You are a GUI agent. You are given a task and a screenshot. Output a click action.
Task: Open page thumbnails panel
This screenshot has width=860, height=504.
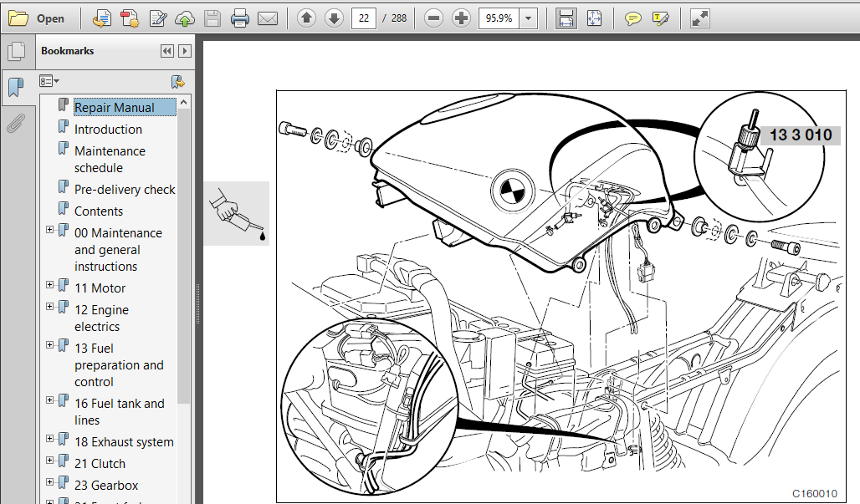coord(17,52)
